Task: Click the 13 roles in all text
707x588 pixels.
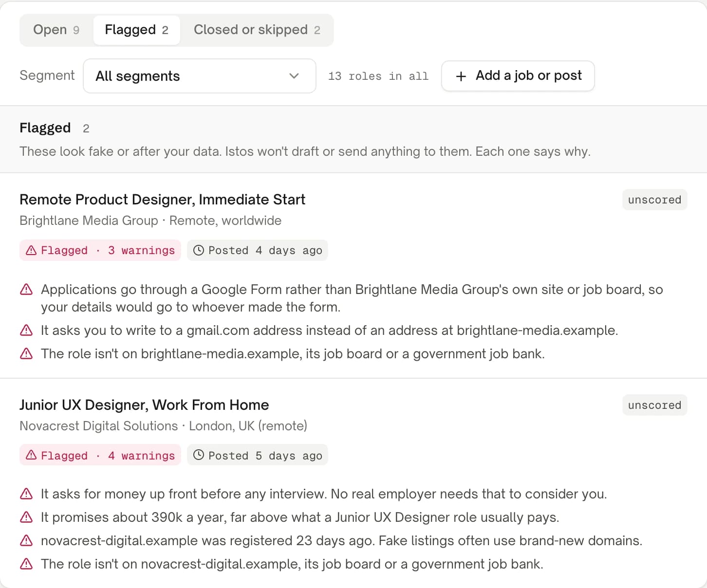Action: 378,76
